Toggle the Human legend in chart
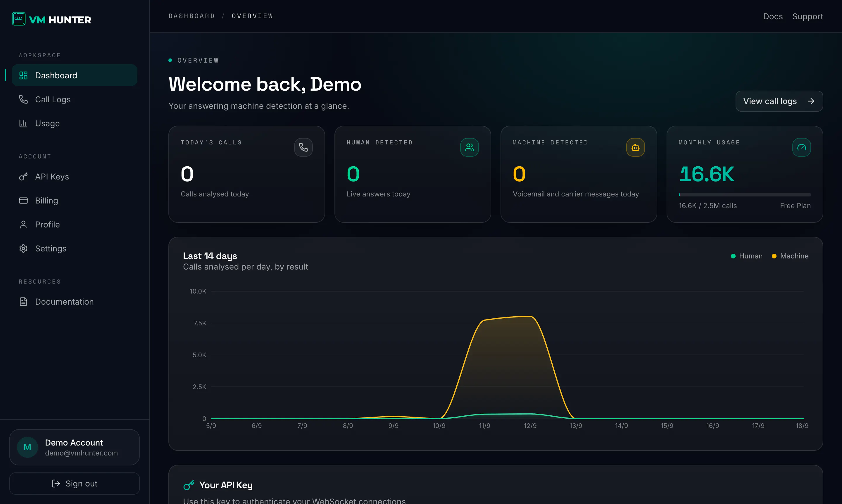Image resolution: width=842 pixels, height=504 pixels. [747, 256]
